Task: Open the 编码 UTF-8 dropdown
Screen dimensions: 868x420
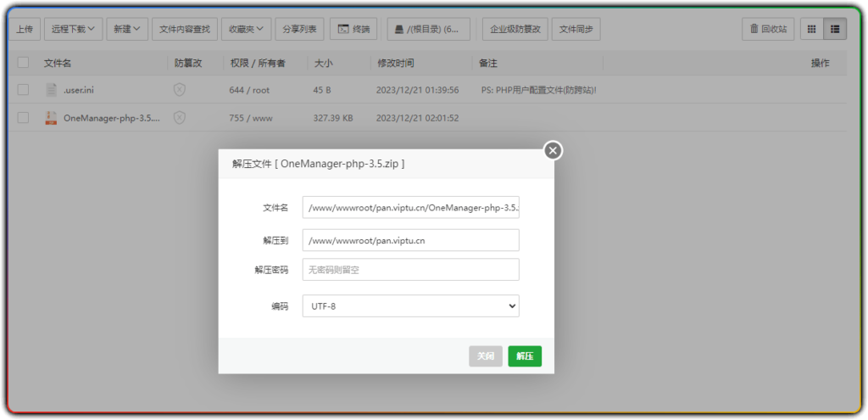Action: click(x=411, y=305)
